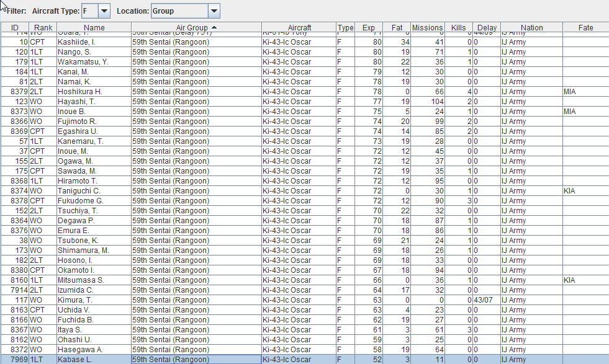
Task: Toggle sort on Air Group column header
Action: pyautogui.click(x=196, y=27)
